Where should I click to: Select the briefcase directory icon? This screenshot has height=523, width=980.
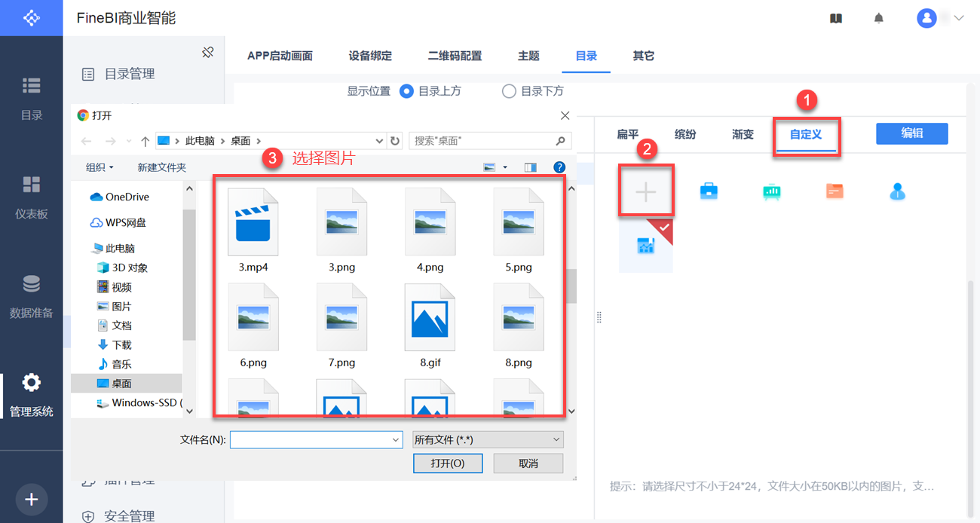(709, 191)
